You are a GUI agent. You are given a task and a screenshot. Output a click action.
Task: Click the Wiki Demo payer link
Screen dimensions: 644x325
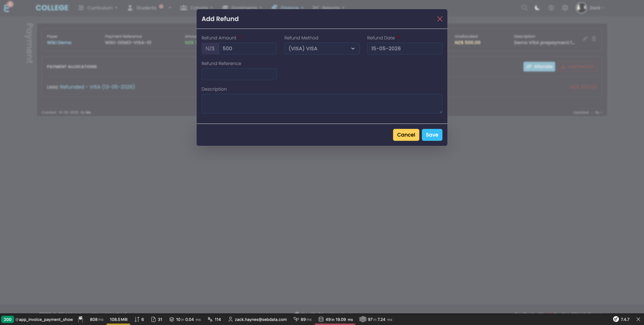click(59, 43)
